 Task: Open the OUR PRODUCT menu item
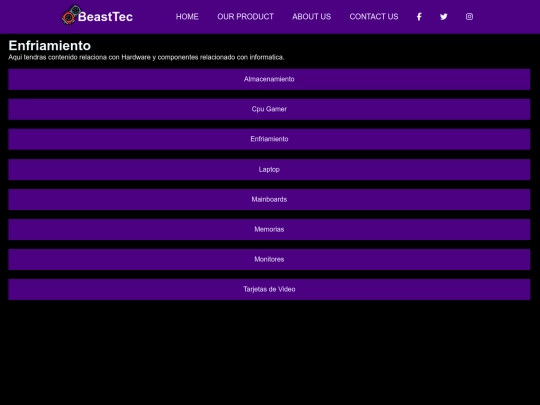click(x=245, y=17)
